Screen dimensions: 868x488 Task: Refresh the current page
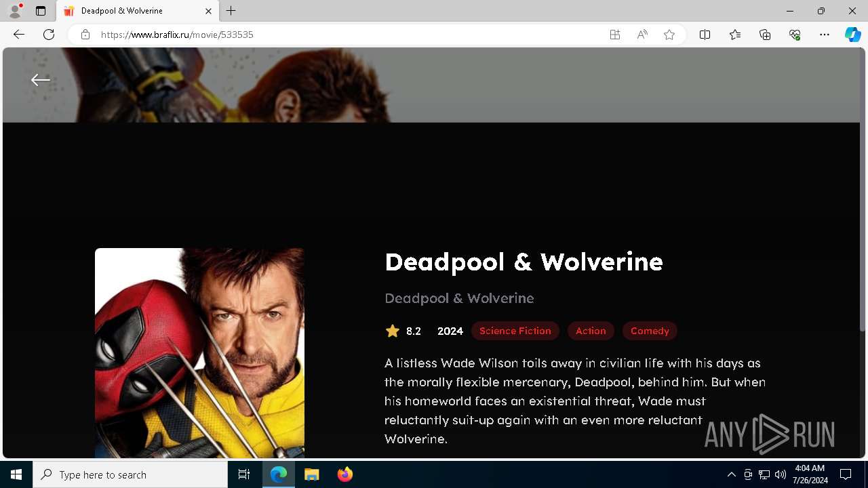tap(49, 35)
